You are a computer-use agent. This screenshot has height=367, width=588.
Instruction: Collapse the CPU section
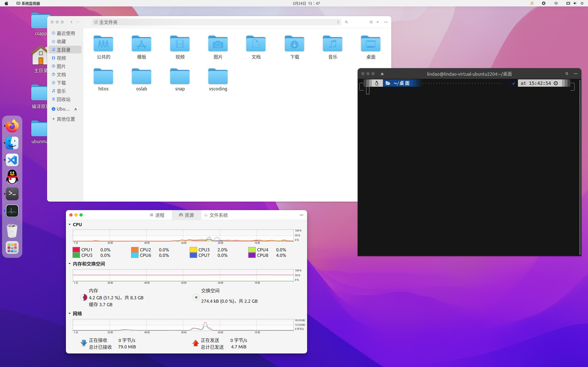pyautogui.click(x=70, y=225)
